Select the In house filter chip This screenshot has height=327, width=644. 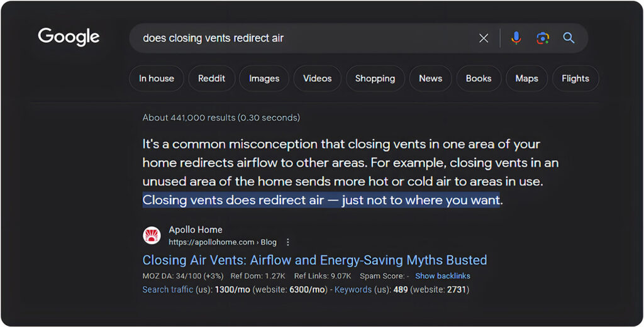point(157,79)
